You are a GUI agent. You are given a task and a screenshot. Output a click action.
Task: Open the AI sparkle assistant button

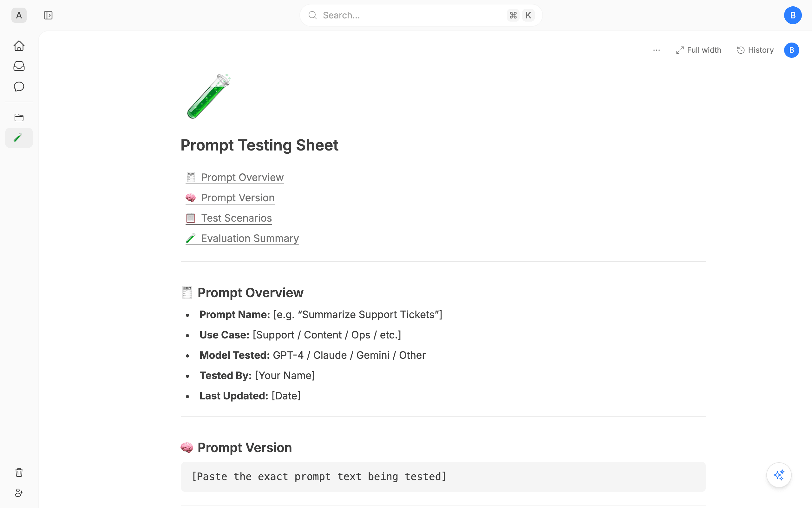coord(779,475)
